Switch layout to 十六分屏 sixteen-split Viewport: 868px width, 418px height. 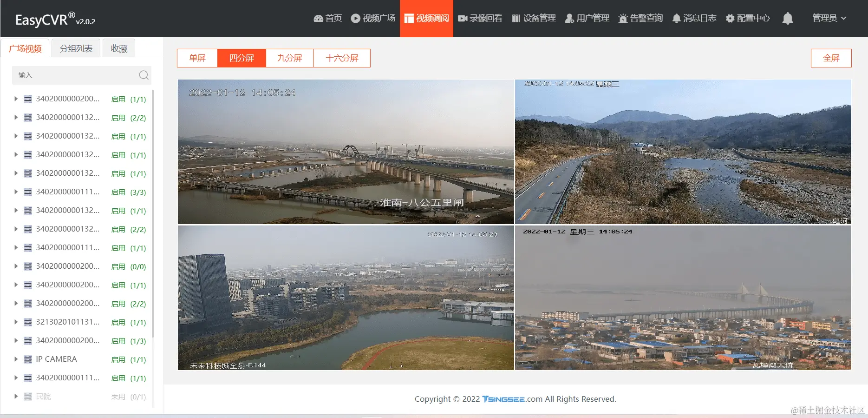[x=342, y=58]
